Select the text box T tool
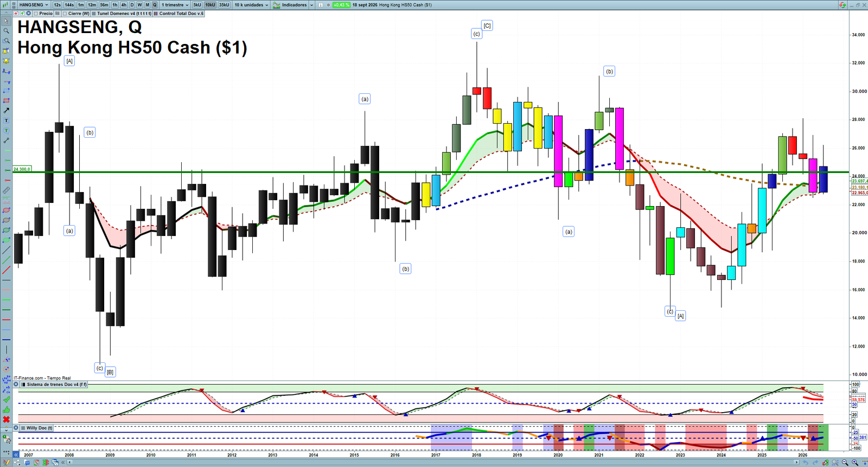The width and height of the screenshot is (868, 467). [7, 120]
